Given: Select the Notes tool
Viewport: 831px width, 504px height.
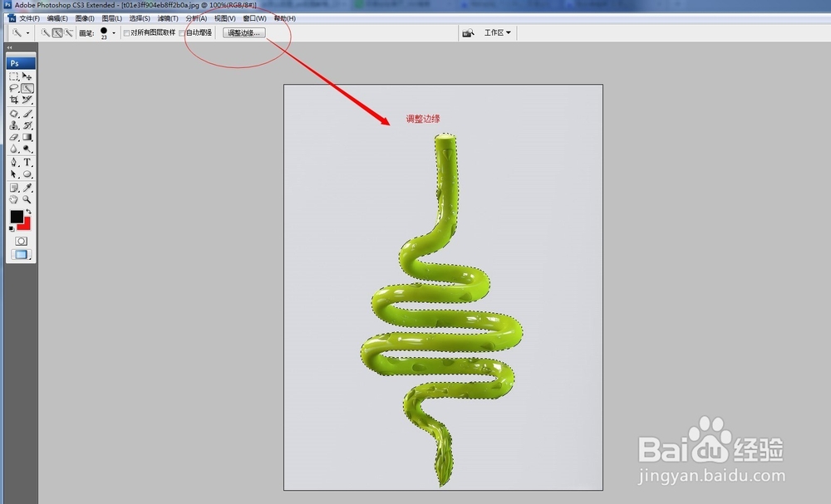Looking at the screenshot, I should click(14, 188).
